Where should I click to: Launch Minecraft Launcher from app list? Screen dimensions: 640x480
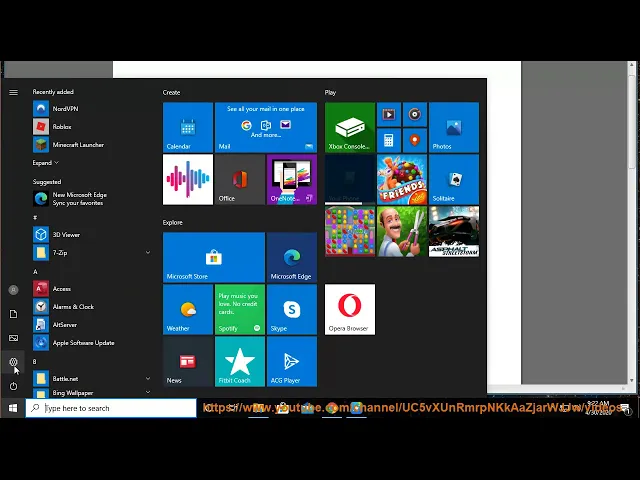(92, 144)
